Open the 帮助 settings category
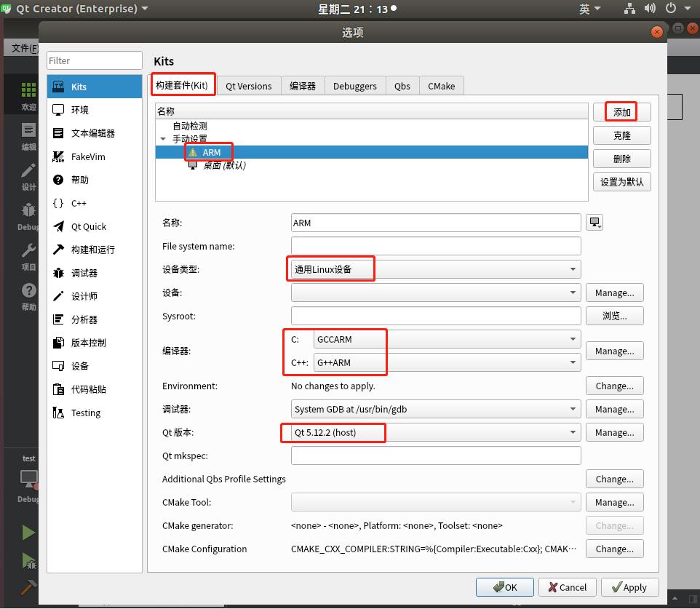The height and width of the screenshot is (609, 700). [x=94, y=180]
